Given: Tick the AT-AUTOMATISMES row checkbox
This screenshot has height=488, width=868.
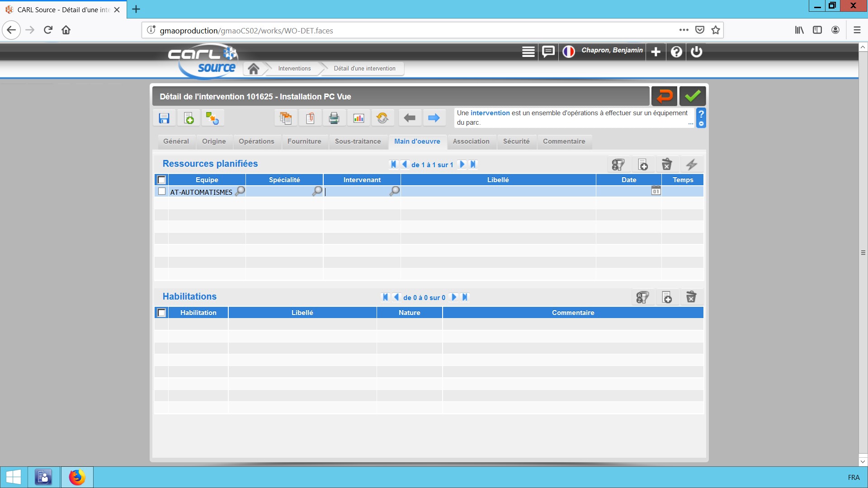Looking at the screenshot, I should [162, 192].
